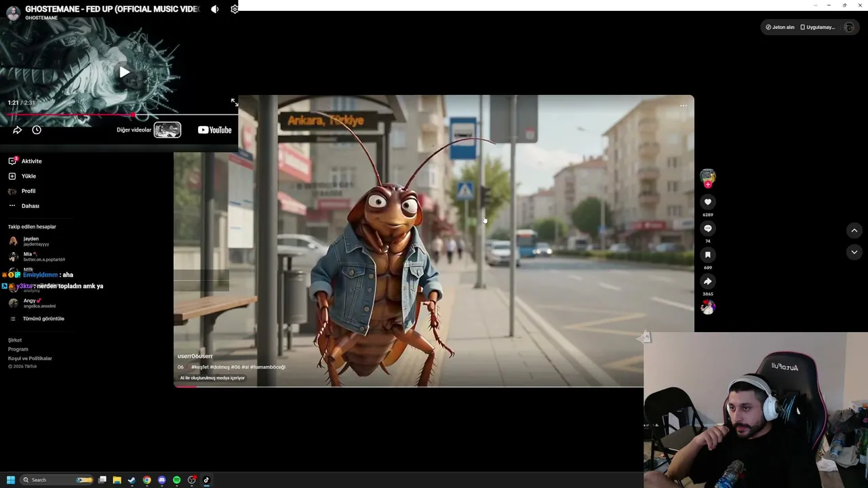Image resolution: width=868 pixels, height=488 pixels.
Task: Play the Ghostemane YouTube video
Action: (x=124, y=72)
